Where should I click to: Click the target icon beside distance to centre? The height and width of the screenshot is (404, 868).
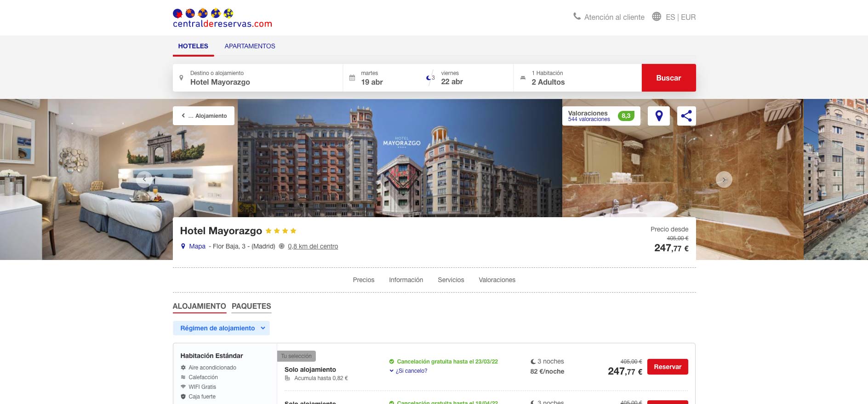point(282,246)
